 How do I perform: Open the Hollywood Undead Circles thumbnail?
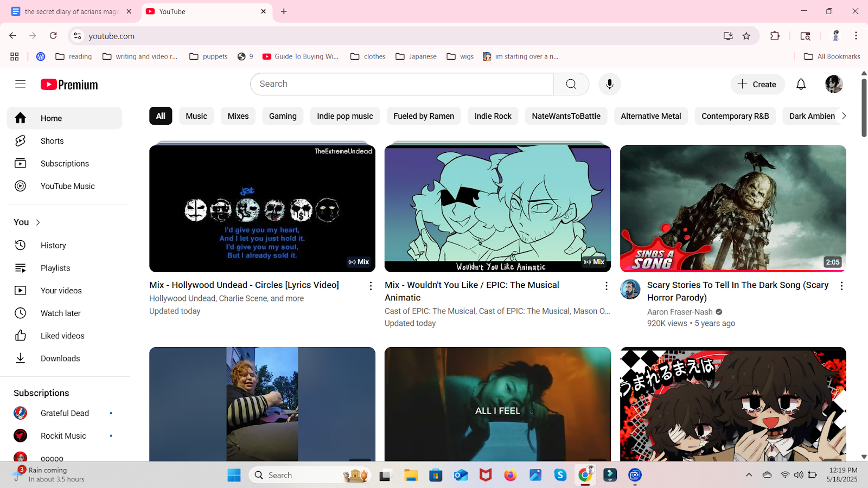point(262,209)
